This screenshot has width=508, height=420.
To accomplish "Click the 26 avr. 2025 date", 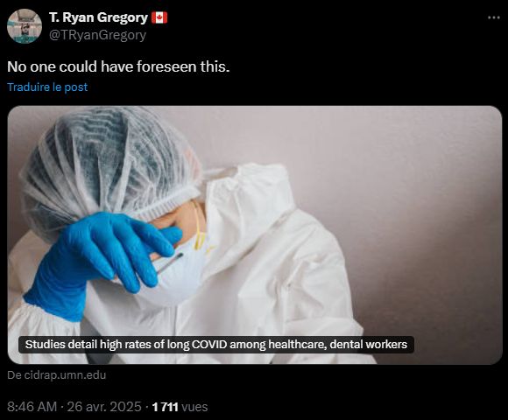I will click(104, 407).
